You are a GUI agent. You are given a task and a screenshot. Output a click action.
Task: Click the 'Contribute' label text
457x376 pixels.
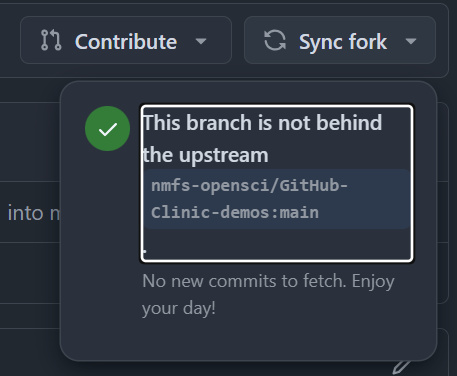pos(126,42)
